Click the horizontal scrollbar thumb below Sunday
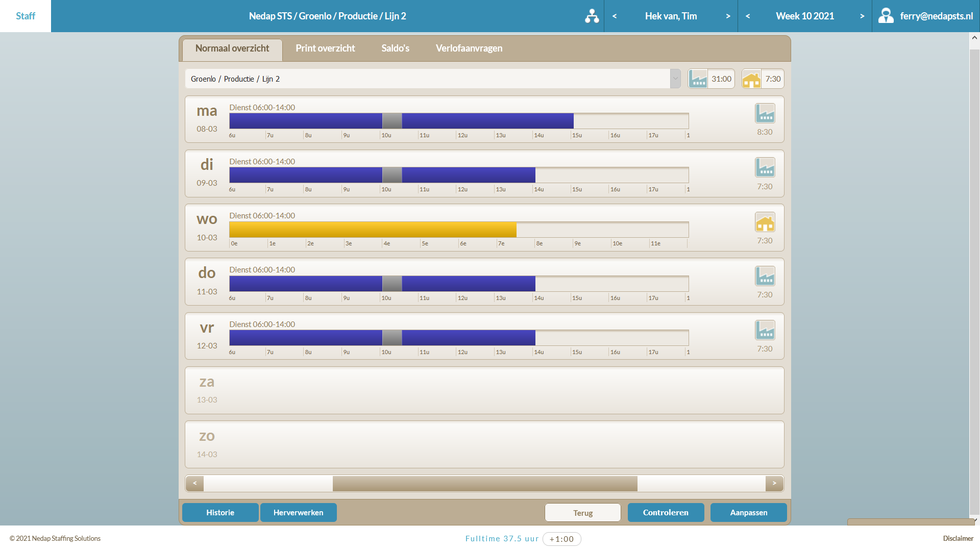Image resolution: width=980 pixels, height=551 pixels. (485, 483)
